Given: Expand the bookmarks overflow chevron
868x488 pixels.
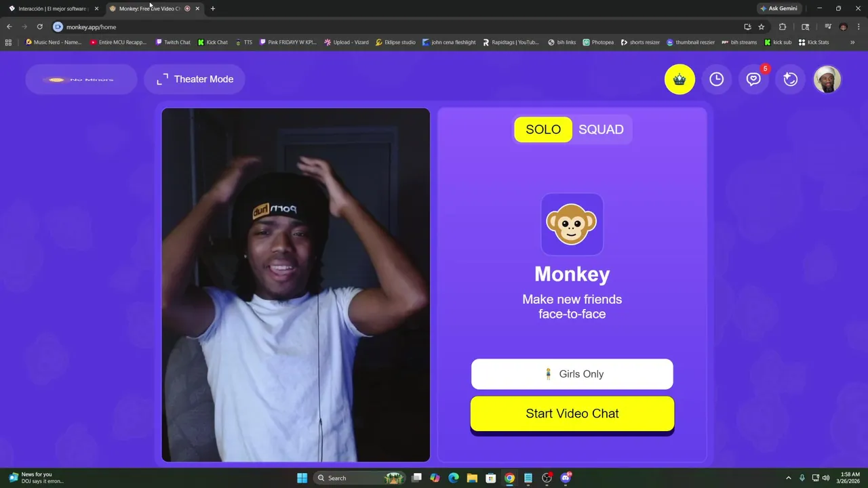Looking at the screenshot, I should click(852, 42).
